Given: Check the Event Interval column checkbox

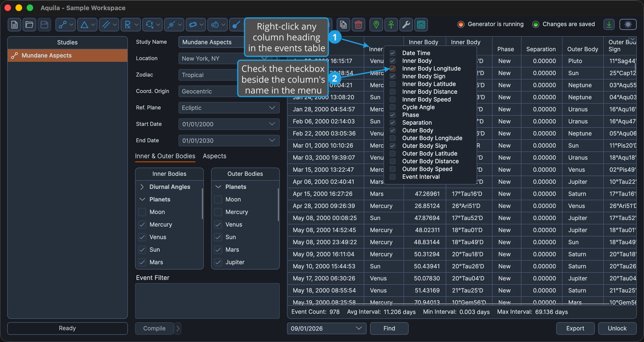Looking at the screenshot, I should click(x=393, y=177).
